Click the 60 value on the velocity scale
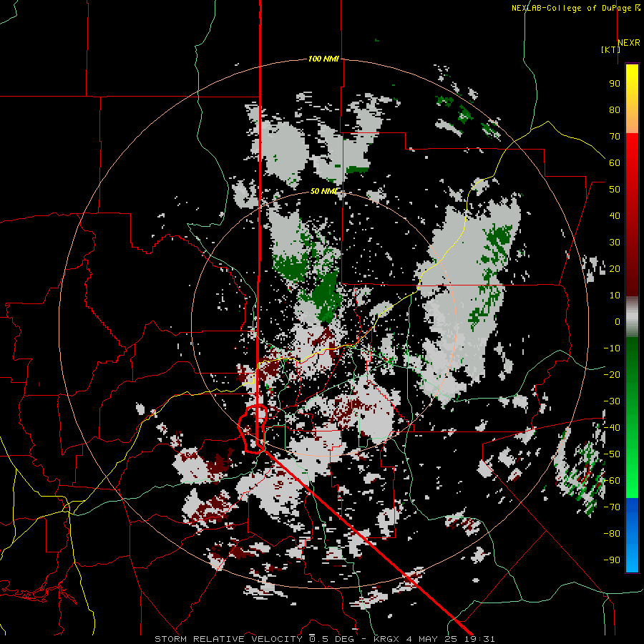This screenshot has width=644, height=644. tap(615, 163)
